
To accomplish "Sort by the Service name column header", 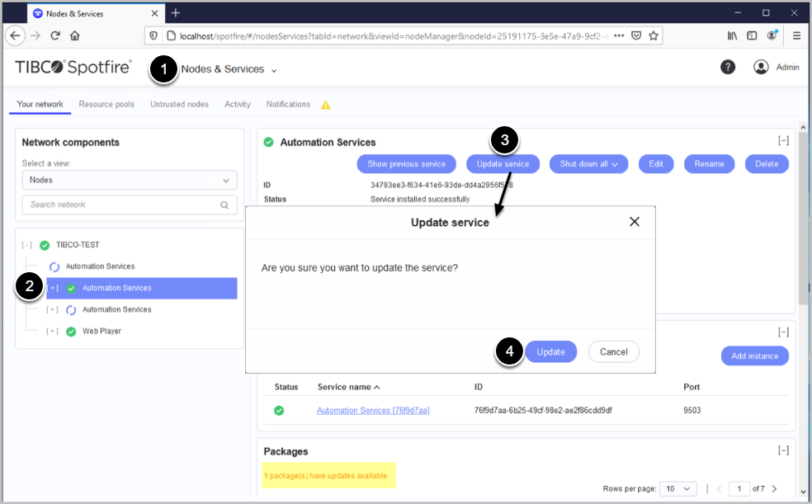I will tap(348, 387).
